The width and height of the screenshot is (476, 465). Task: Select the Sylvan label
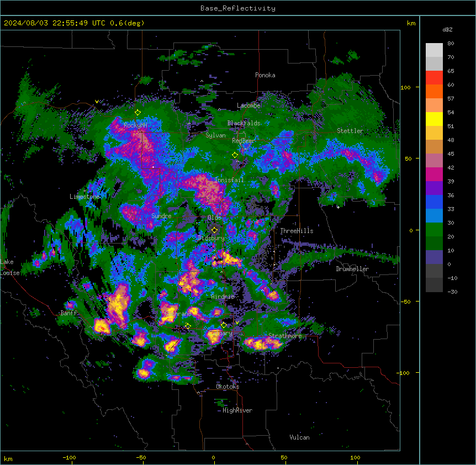pos(215,135)
